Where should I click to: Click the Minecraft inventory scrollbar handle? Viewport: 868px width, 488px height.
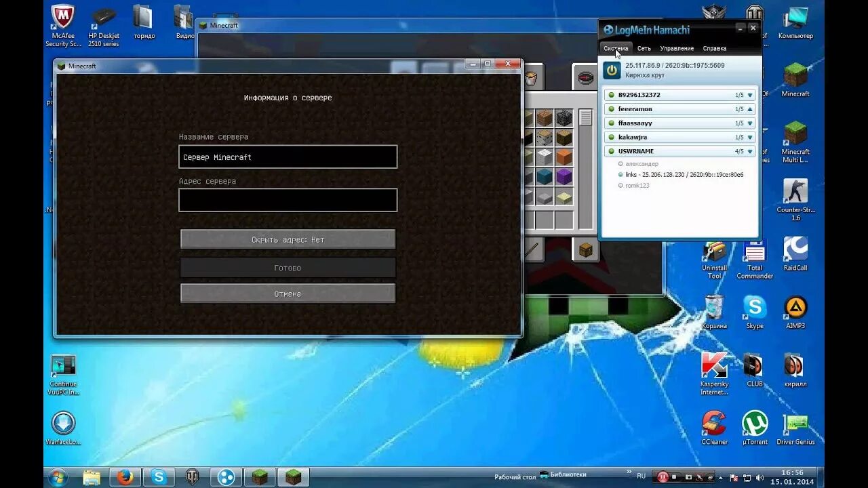pyautogui.click(x=585, y=118)
